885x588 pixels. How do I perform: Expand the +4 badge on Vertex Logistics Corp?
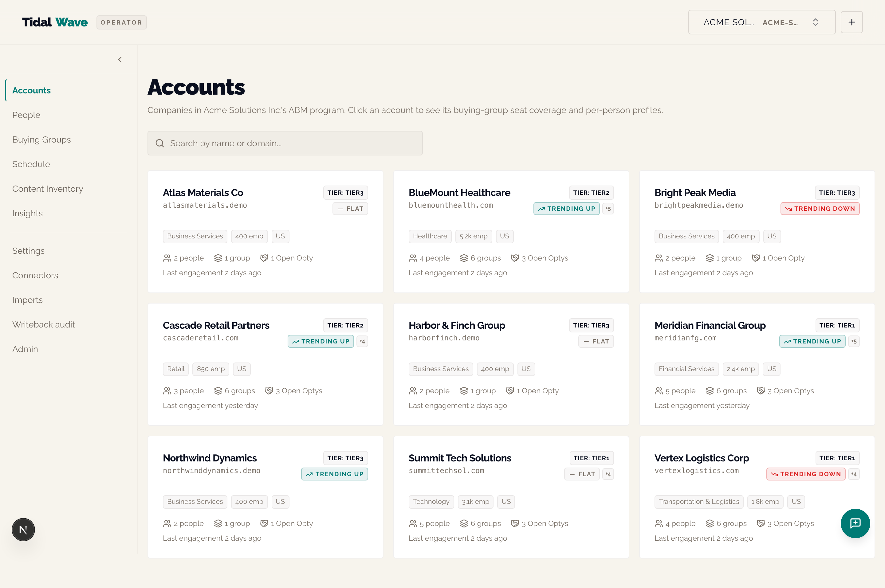[854, 474]
